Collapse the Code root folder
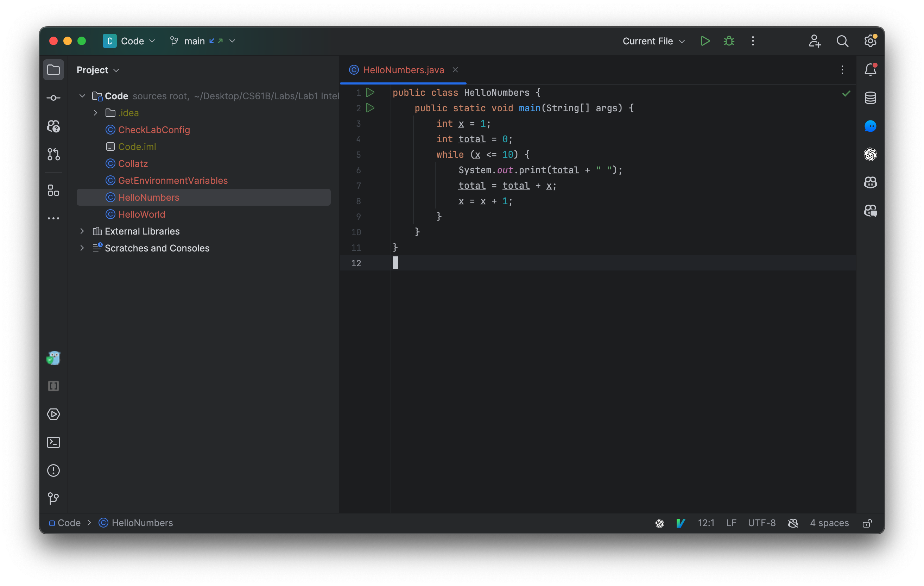 pyautogui.click(x=82, y=96)
